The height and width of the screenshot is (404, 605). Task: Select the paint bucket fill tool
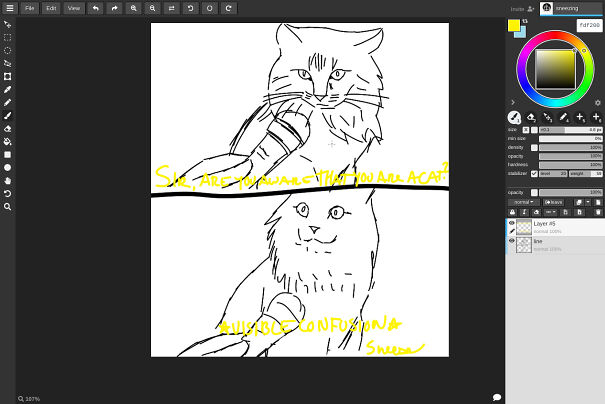[x=8, y=141]
